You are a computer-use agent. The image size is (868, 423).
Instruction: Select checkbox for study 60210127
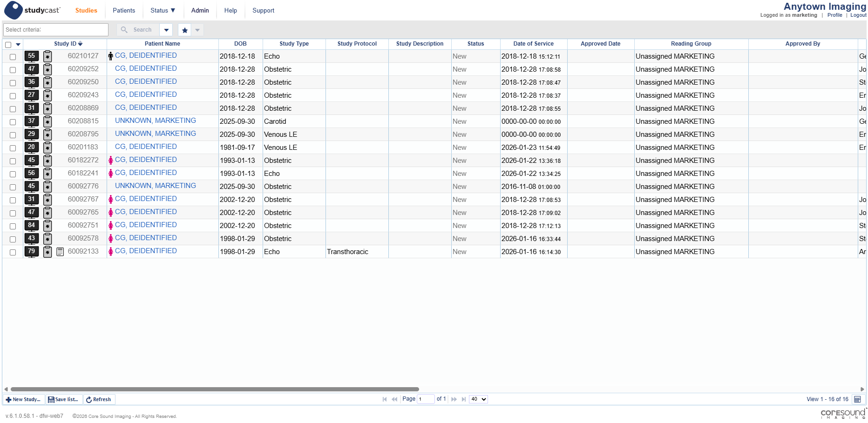coord(13,57)
